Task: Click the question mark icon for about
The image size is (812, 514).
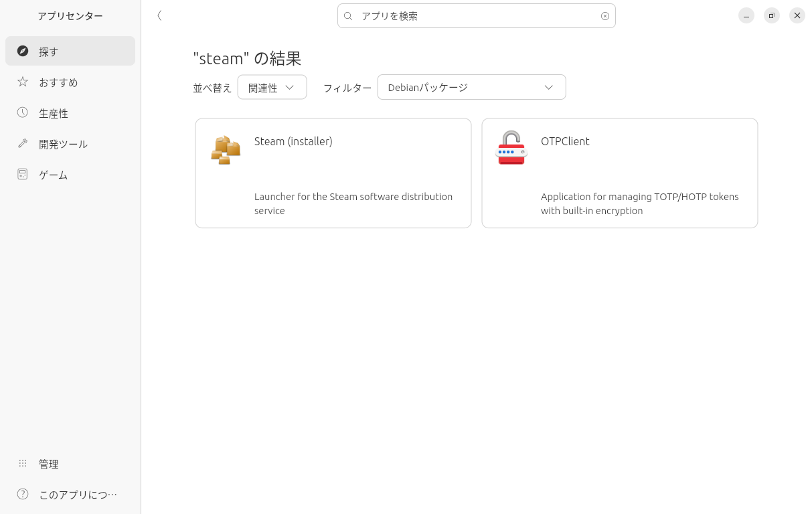Action: point(23,494)
